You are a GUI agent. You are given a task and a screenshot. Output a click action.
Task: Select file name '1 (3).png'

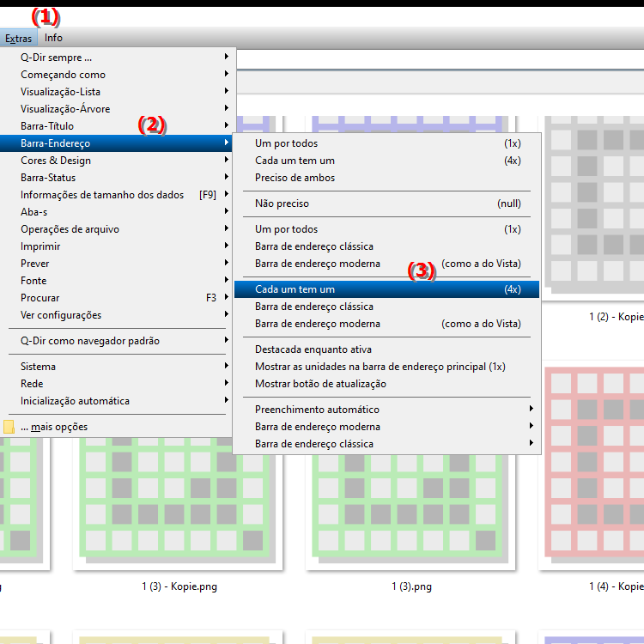pos(411,586)
